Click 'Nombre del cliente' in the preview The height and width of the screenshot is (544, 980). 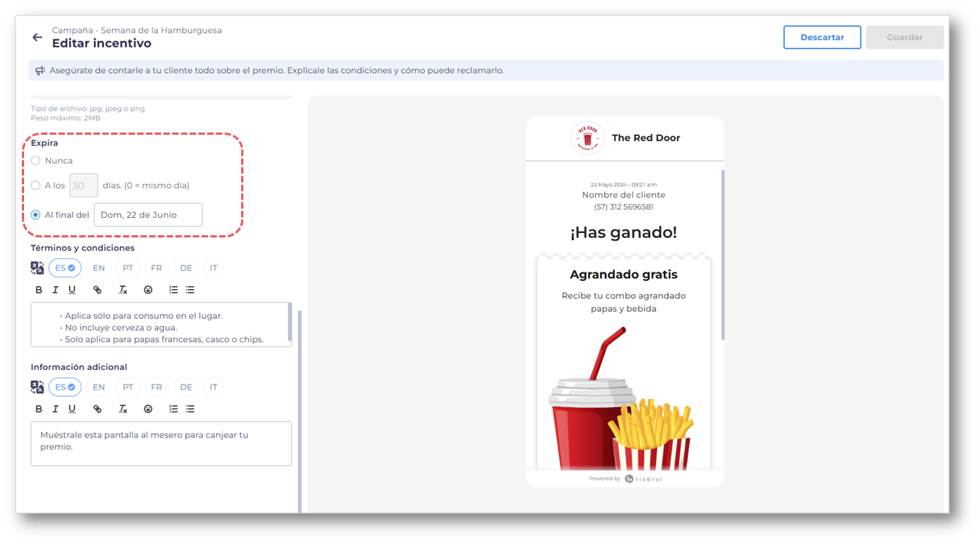[624, 195]
